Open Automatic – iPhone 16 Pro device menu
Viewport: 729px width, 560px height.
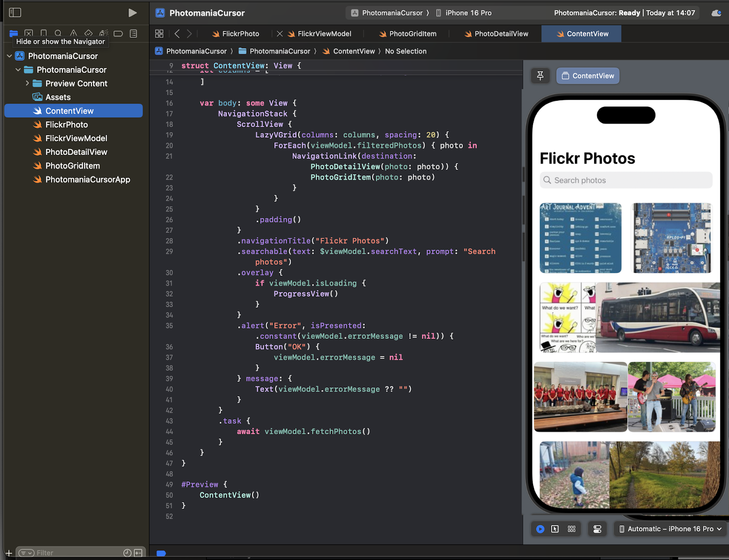[670, 529]
